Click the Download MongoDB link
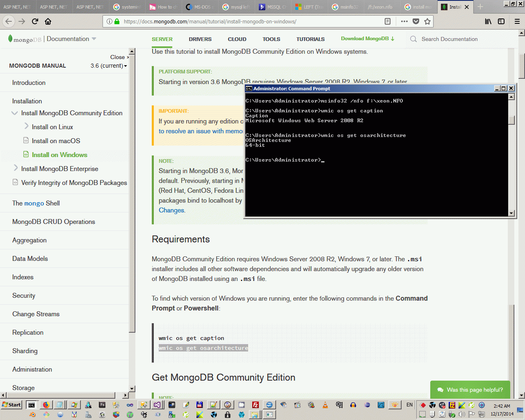The image size is (525, 420). (367, 39)
